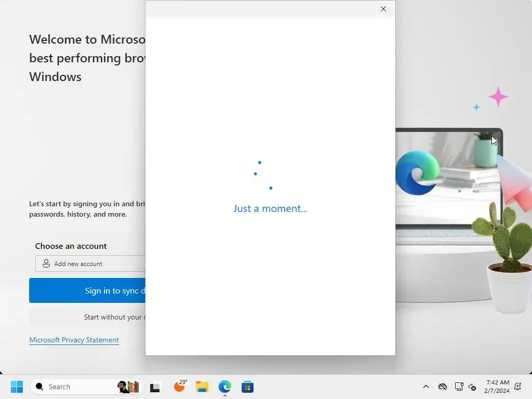Choose Start without your data option
Viewport: 532px width, 399px height.
coord(87,317)
